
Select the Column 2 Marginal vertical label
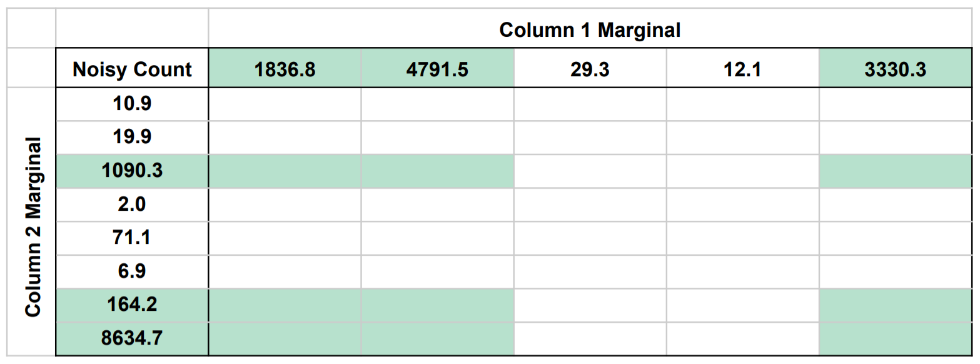tap(33, 227)
